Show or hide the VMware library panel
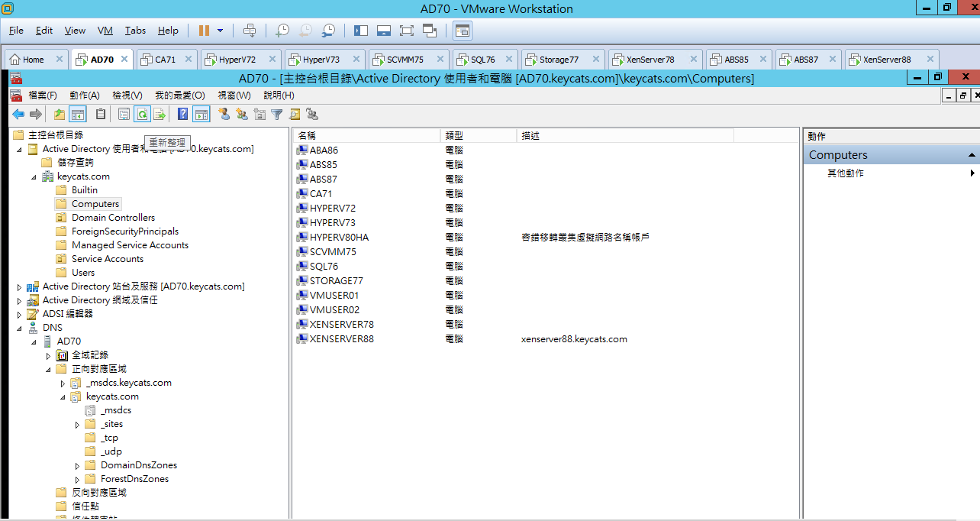The width and height of the screenshot is (980, 521). (x=361, y=31)
